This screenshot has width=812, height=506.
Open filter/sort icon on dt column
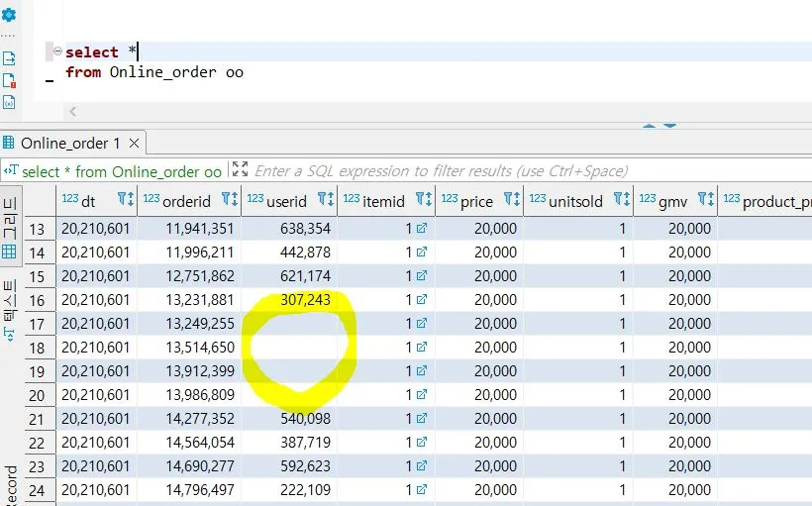126,199
